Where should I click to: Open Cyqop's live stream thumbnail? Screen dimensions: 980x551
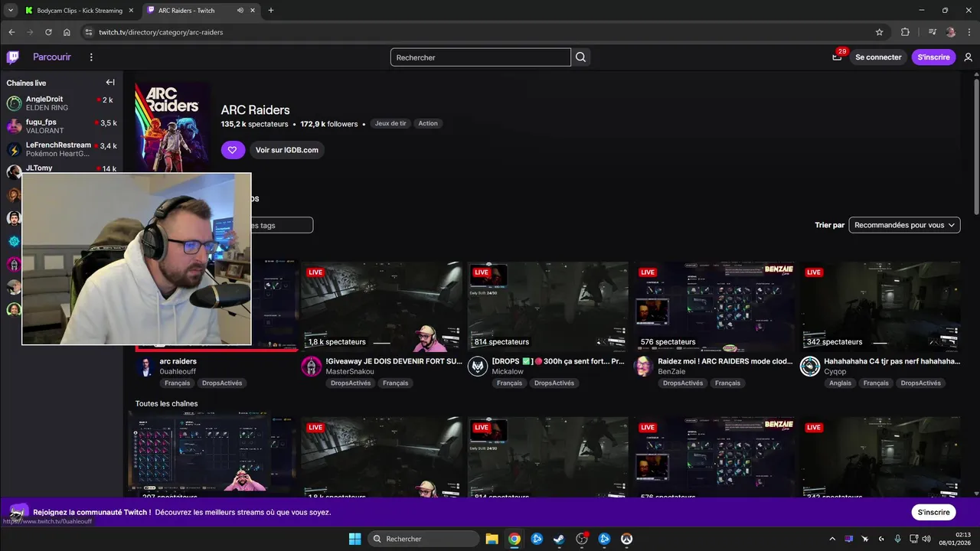(880, 306)
